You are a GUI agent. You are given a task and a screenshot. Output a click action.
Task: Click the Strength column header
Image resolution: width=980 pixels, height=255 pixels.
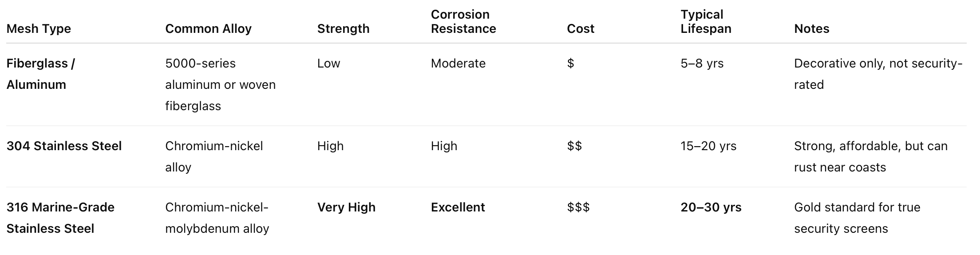343,29
